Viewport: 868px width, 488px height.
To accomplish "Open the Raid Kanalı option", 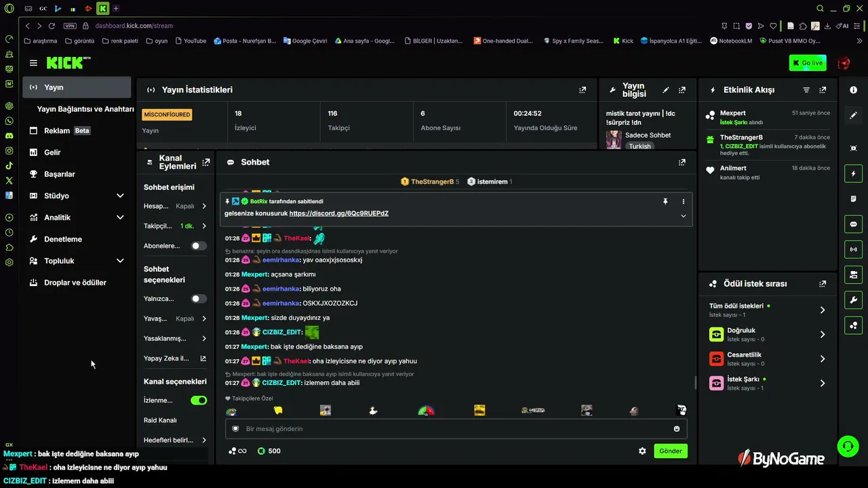I will (160, 420).
